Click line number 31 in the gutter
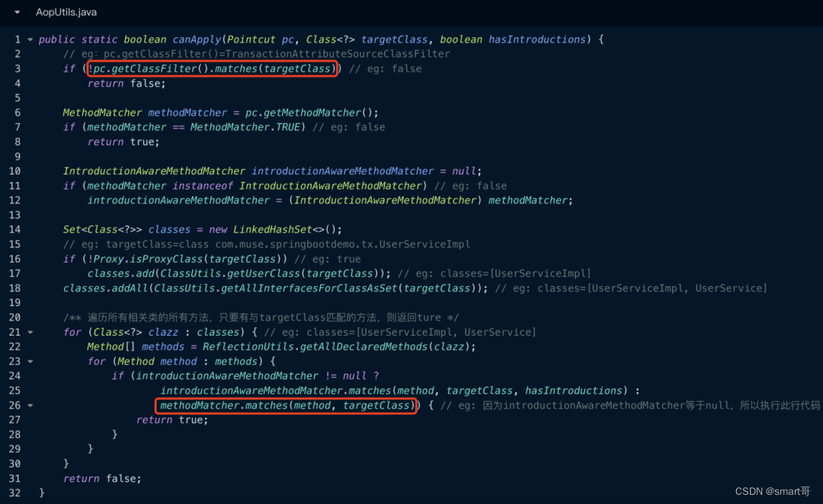This screenshot has height=504, width=823. 14,479
